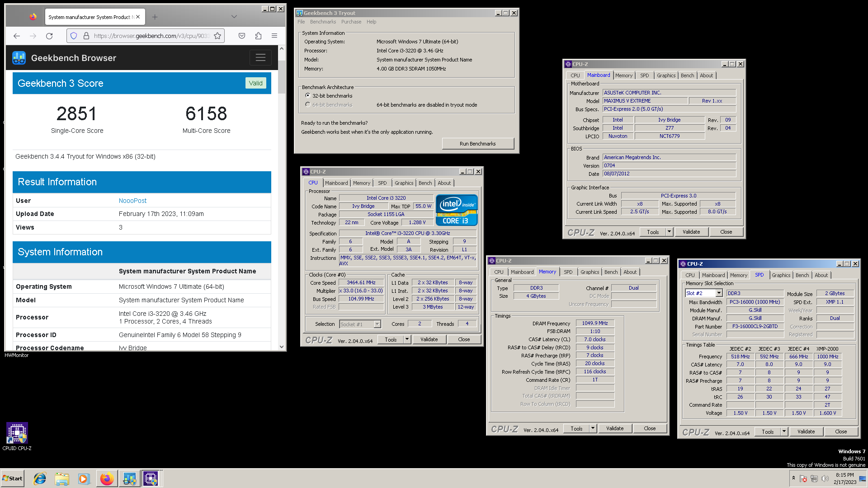868x488 pixels.
Task: Switch to Graphics tab in Memory CPU-Z window
Action: [x=590, y=272]
